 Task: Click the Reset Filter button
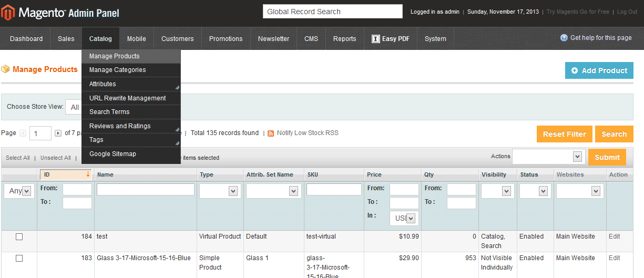(x=565, y=134)
